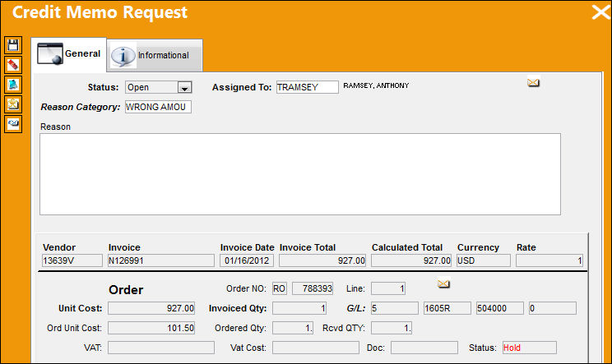Click the Invoiced Qty field
The image size is (612, 364).
[299, 308]
